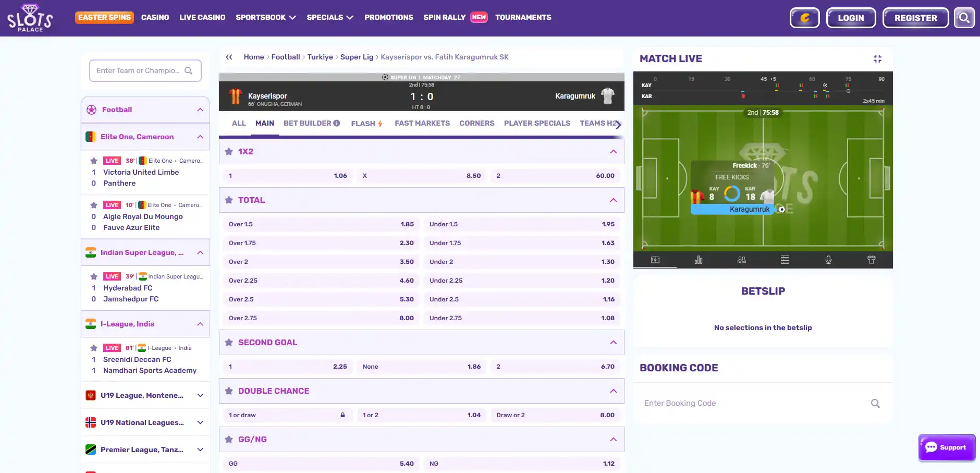Click magnifier icon in team search box
This screenshot has height=473, width=980.
coord(189,71)
